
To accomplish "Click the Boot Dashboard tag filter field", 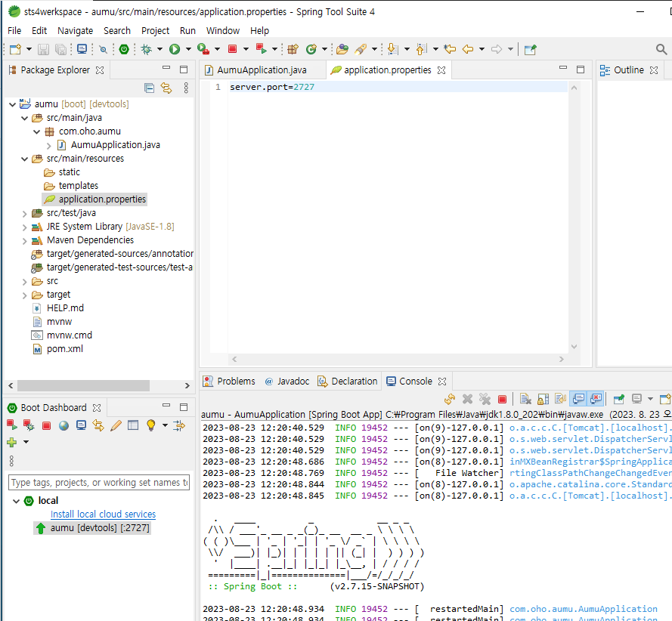I will pos(99,483).
